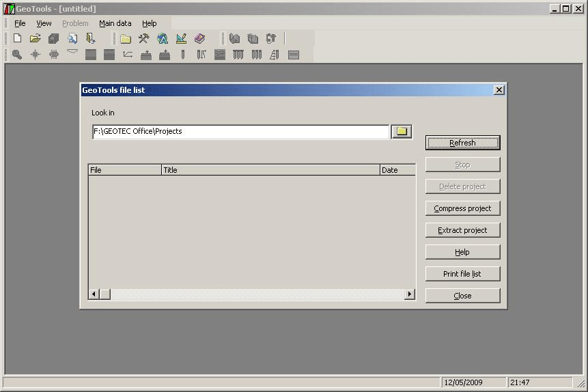Click the greyed trough-shaped line icon

[72, 52]
